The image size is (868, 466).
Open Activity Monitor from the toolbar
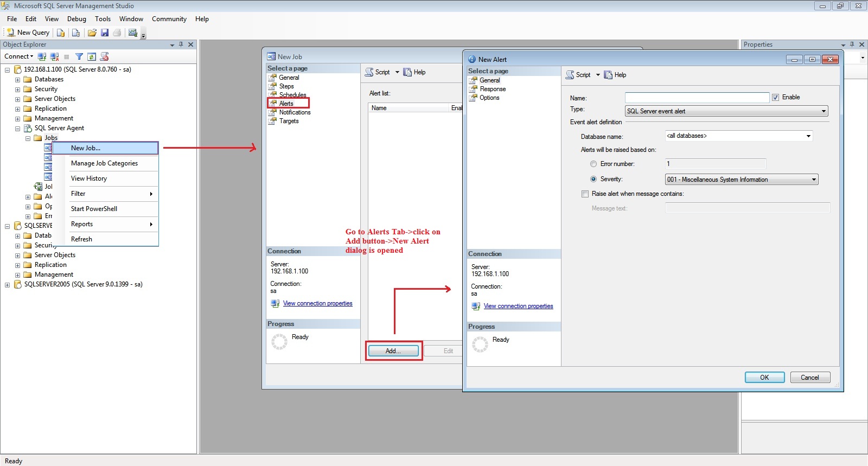pyautogui.click(x=132, y=33)
